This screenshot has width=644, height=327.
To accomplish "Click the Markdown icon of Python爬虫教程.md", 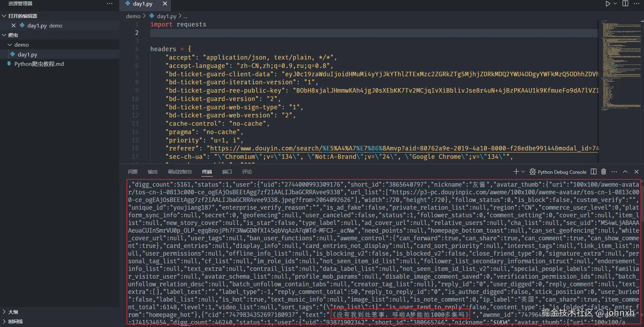I will pyautogui.click(x=9, y=64).
